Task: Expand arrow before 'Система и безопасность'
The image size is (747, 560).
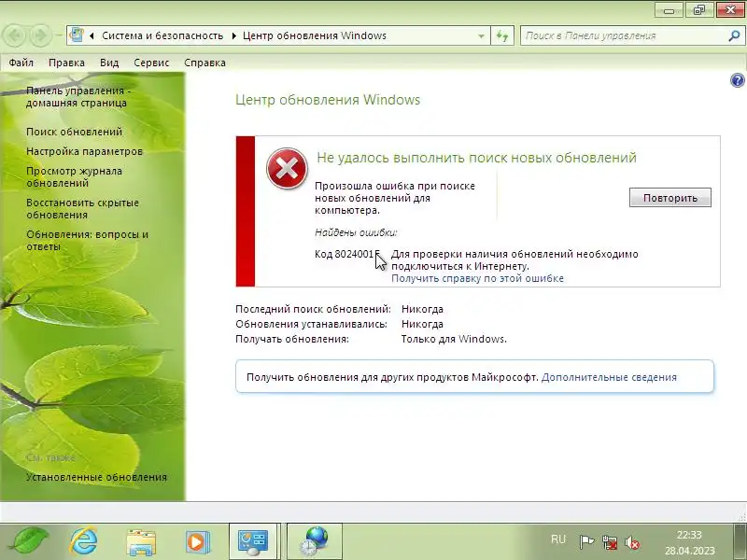Action: coord(92,35)
